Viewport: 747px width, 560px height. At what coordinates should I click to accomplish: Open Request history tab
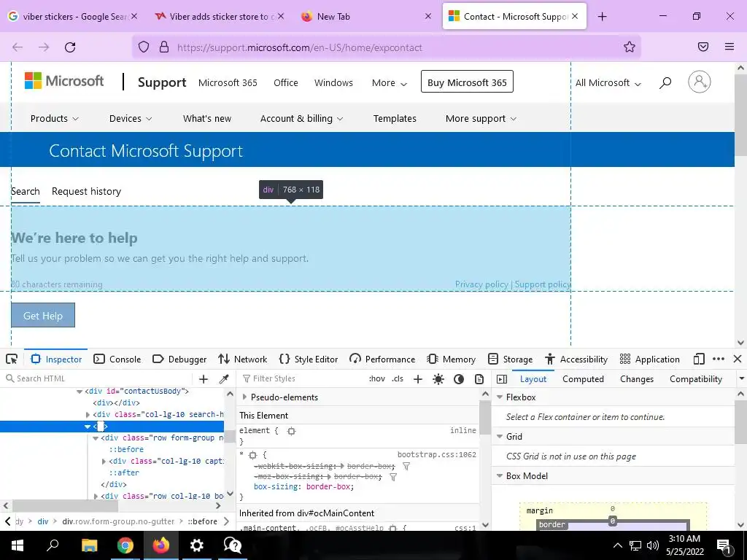86,192
